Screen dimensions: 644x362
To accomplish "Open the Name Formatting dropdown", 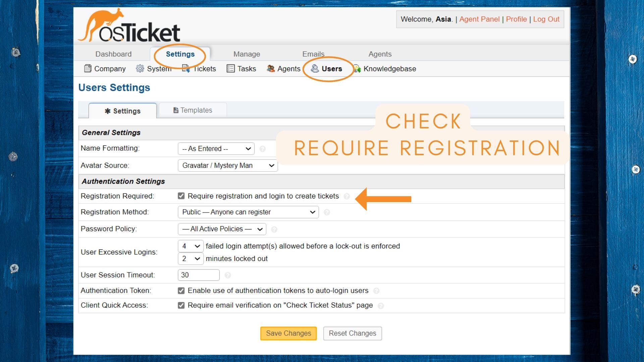I will (x=216, y=148).
